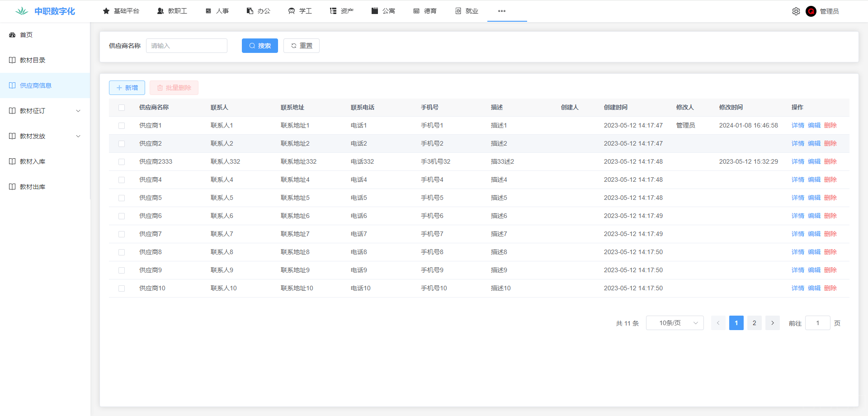The image size is (868, 416).
Task: Open the more menu ellipsis icon
Action: [x=501, y=11]
